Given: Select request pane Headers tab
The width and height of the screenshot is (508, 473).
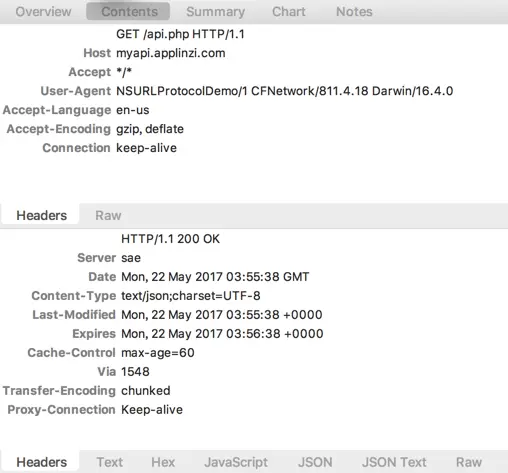Looking at the screenshot, I should (41, 215).
